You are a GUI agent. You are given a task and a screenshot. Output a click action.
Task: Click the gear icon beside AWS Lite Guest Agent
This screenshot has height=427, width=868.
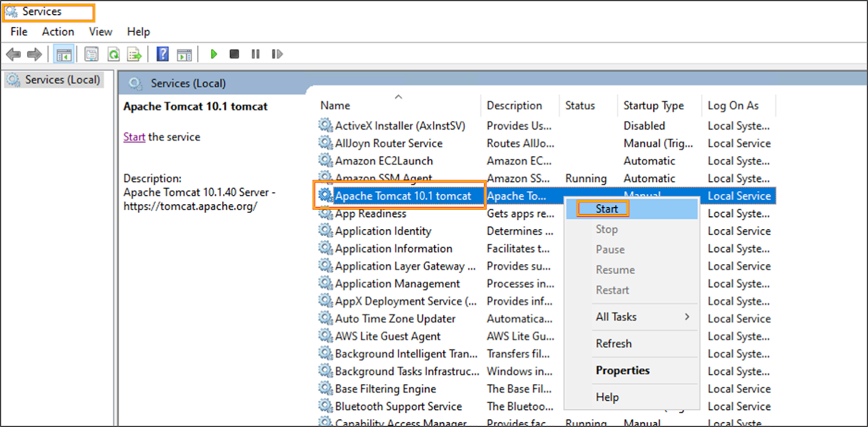click(x=325, y=336)
